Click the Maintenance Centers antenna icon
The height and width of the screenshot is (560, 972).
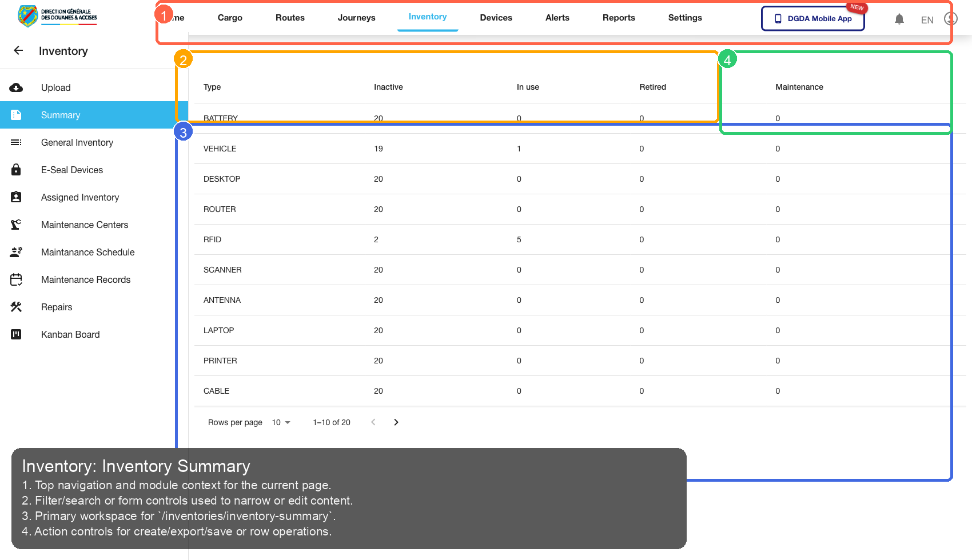(x=16, y=225)
